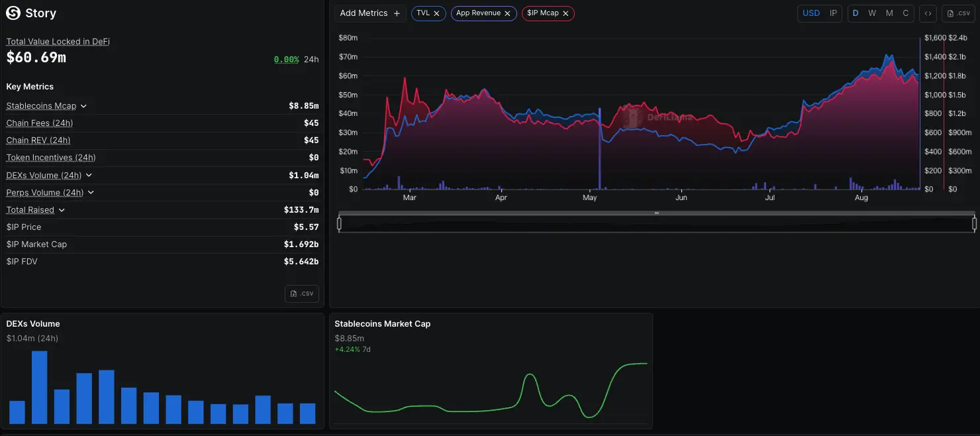Click the Chain Fees (24h) label
The height and width of the screenshot is (436, 980).
tap(40, 123)
